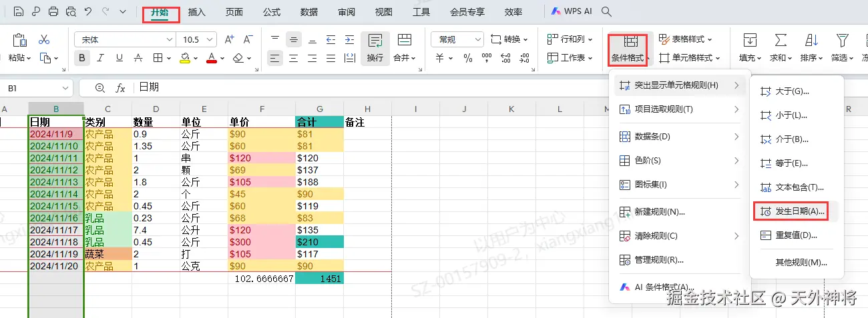Decrease indent
Screen dimensions: 868x318
tap(331, 40)
